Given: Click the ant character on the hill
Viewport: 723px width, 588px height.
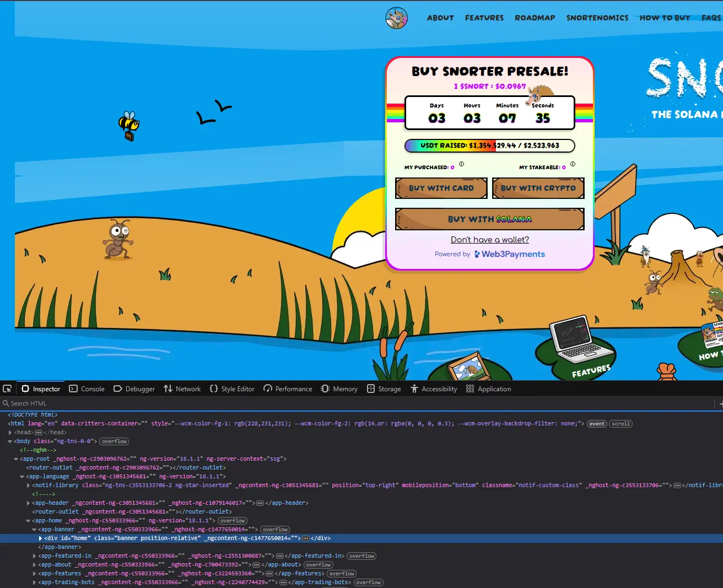Looking at the screenshot, I should [118, 239].
